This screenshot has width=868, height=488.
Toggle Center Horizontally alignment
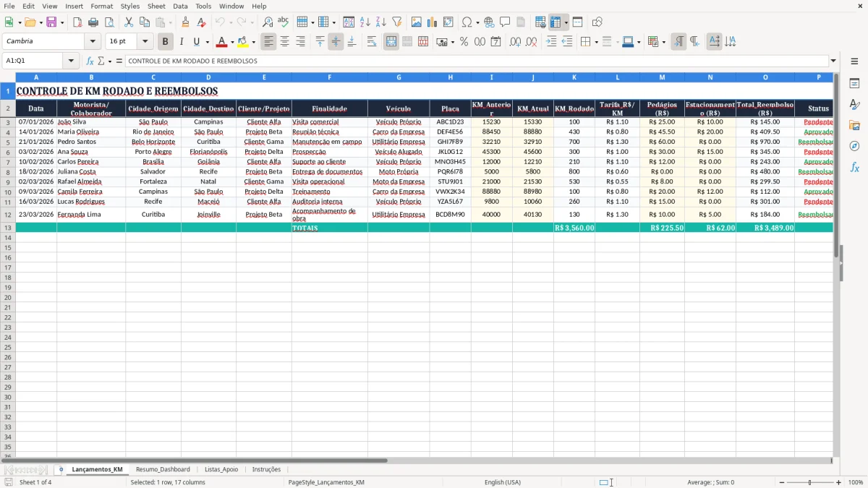pos(284,42)
